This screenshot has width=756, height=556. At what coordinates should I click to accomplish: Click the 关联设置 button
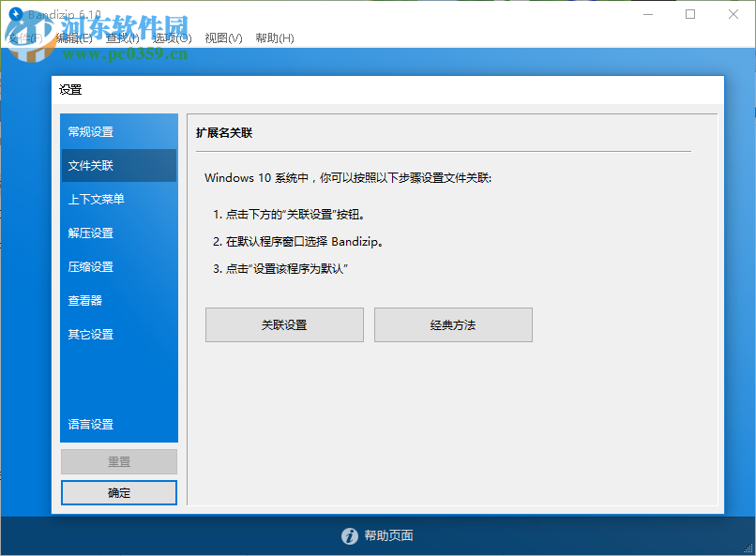pyautogui.click(x=284, y=324)
